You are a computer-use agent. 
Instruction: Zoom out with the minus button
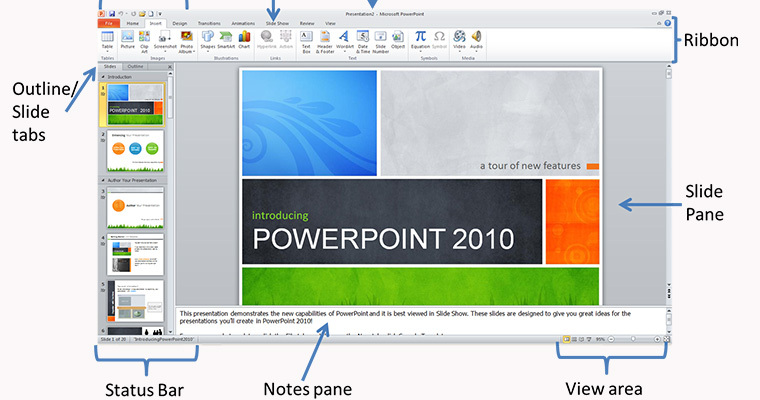pos(611,339)
